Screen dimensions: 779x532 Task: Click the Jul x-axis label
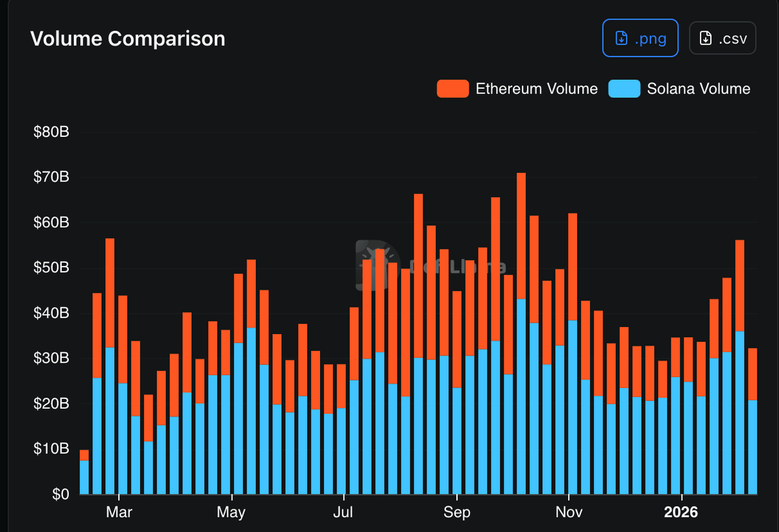tap(343, 513)
